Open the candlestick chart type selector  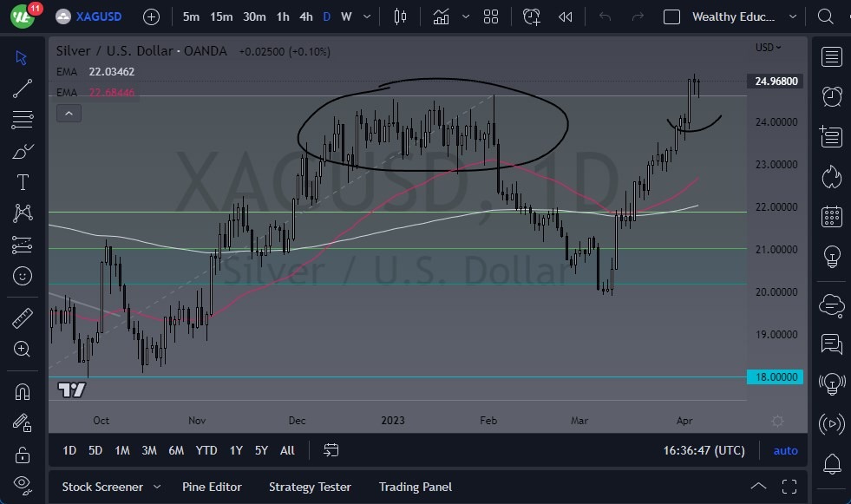[x=400, y=16]
